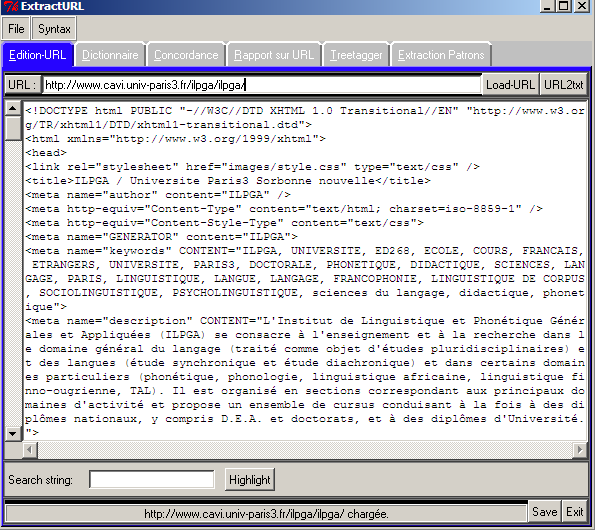
Task: Click the horizontal scrollbar left arrow
Action: click(30, 450)
